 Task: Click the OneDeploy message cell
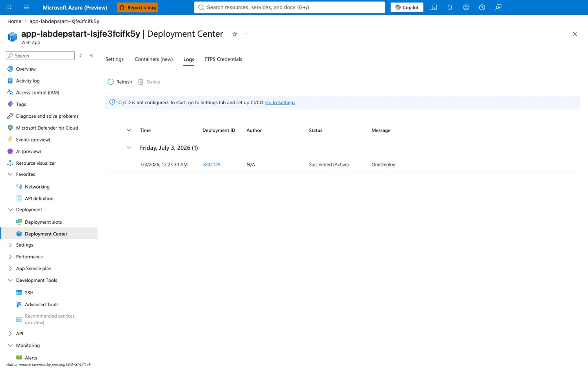click(x=383, y=165)
